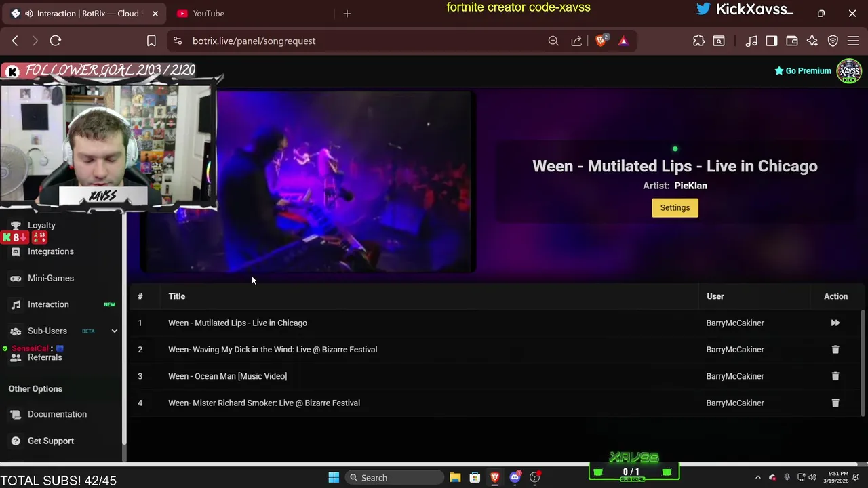Viewport: 868px width, 488px height.
Task: Click the Title column header
Action: coord(177,296)
